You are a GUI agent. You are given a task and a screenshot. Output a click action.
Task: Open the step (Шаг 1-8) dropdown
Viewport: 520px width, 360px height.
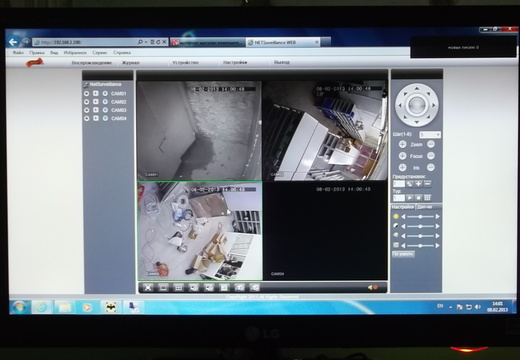tap(430, 135)
